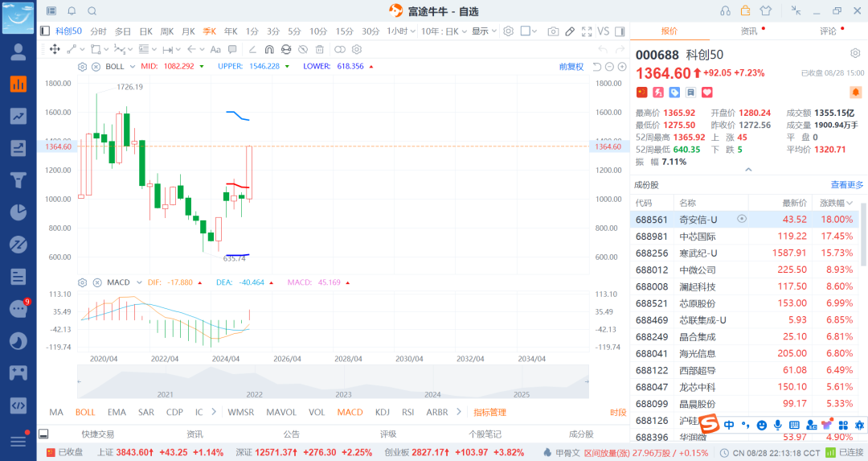868x461 pixels.
Task: Toggle the magnet snap tool
Action: click(x=269, y=49)
